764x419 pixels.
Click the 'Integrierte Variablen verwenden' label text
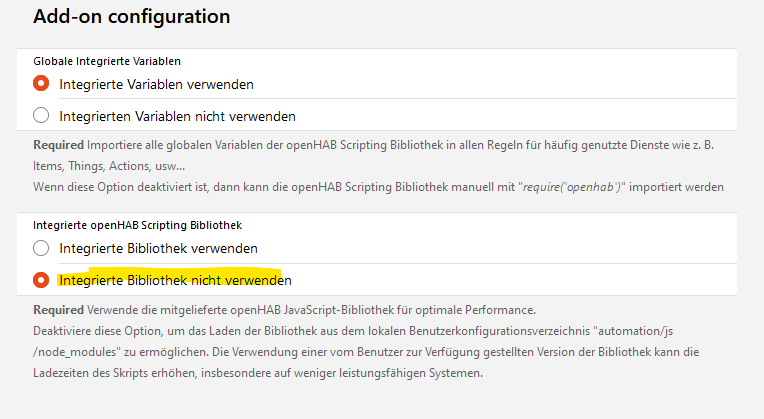coord(156,84)
